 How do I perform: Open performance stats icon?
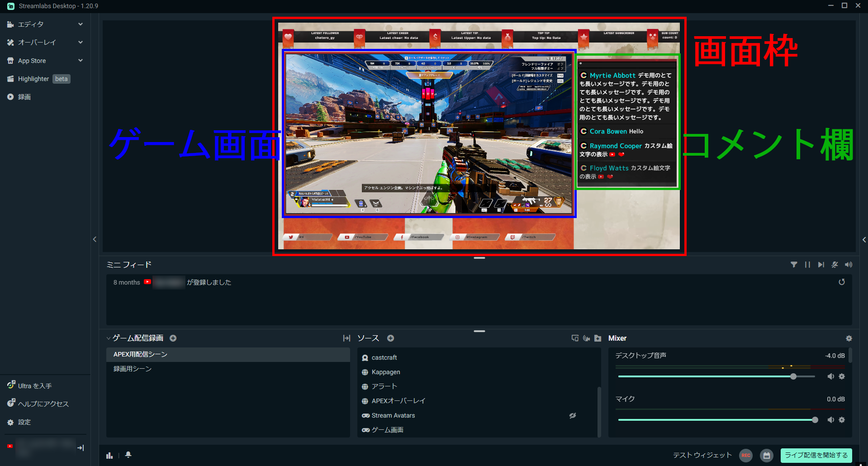coord(109,455)
